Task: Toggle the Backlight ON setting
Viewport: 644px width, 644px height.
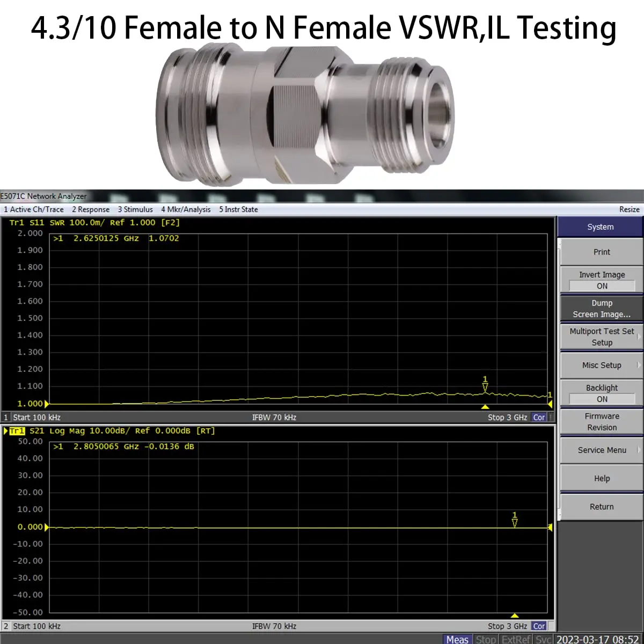Action: (602, 393)
